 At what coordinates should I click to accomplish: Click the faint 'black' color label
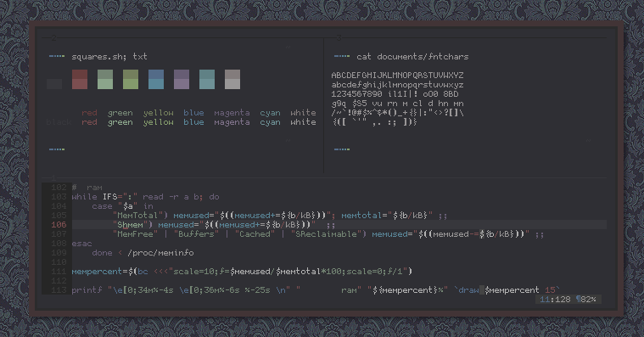point(59,122)
